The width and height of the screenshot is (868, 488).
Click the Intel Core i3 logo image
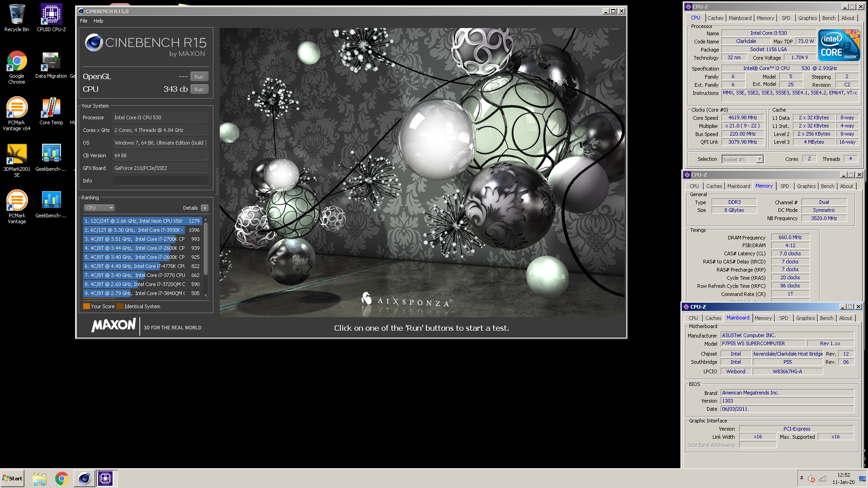coord(839,45)
